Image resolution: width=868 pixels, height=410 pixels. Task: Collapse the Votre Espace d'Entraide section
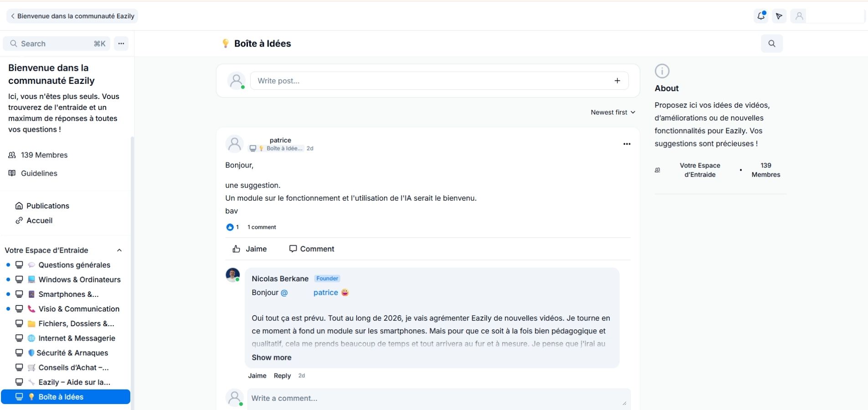(x=119, y=250)
